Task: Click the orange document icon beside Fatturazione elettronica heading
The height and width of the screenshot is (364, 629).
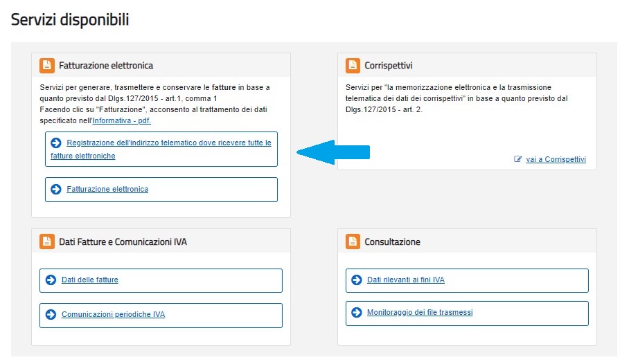Action: pyautogui.click(x=47, y=65)
